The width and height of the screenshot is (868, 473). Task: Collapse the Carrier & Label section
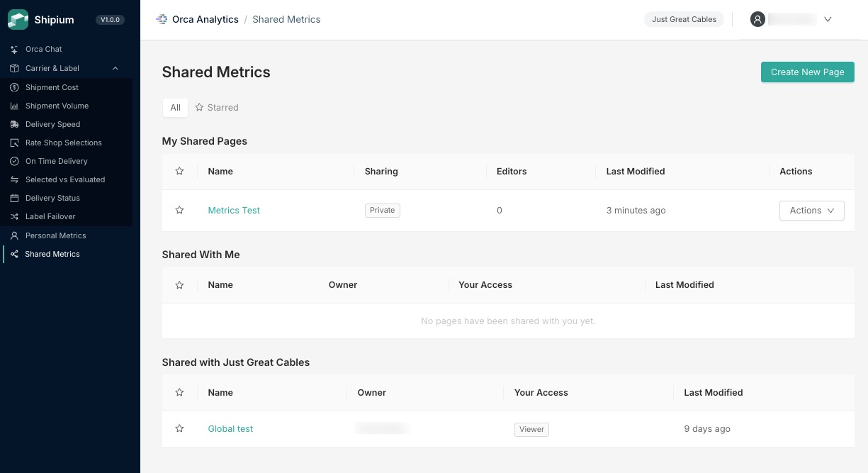pos(115,68)
